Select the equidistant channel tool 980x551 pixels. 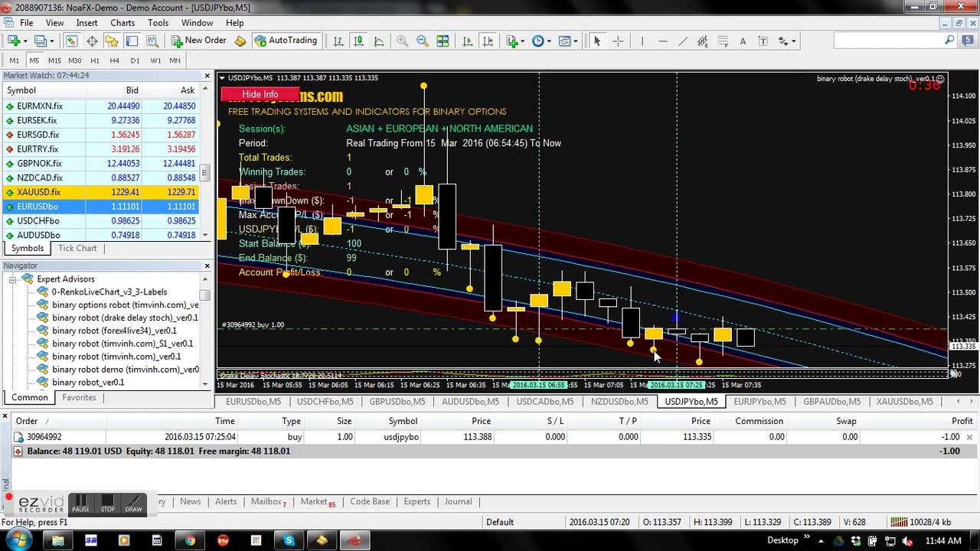coord(703,41)
